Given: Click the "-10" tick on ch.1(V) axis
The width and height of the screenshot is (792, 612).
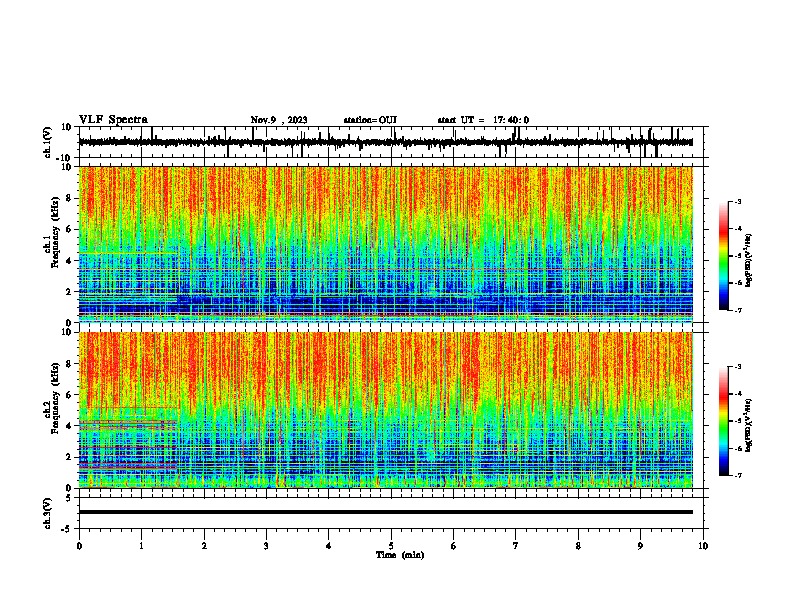Looking at the screenshot, I should pyautogui.click(x=65, y=158).
